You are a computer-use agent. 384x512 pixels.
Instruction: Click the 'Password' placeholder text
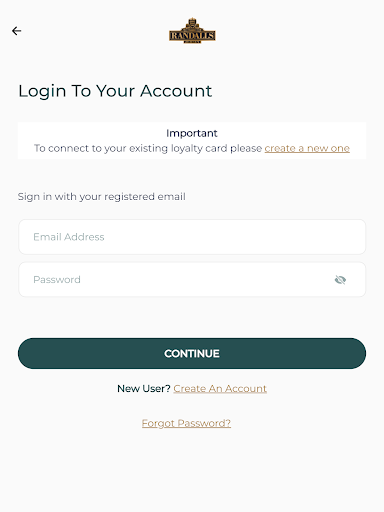click(x=57, y=280)
